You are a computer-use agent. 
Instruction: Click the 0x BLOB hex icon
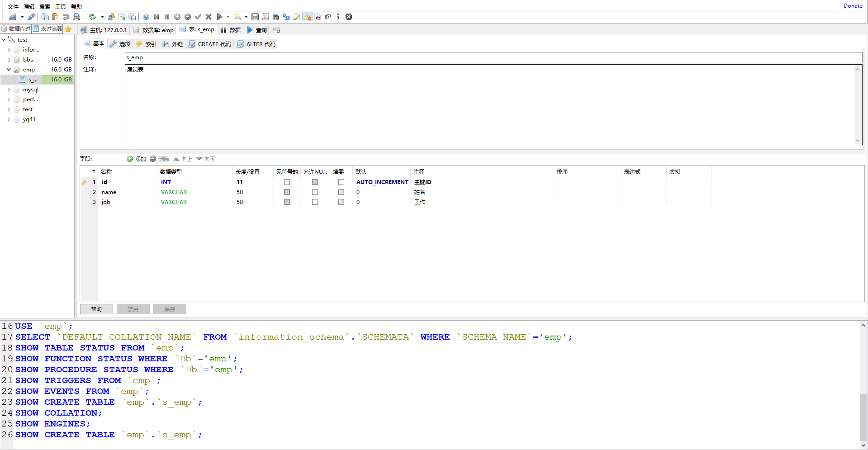[318, 17]
